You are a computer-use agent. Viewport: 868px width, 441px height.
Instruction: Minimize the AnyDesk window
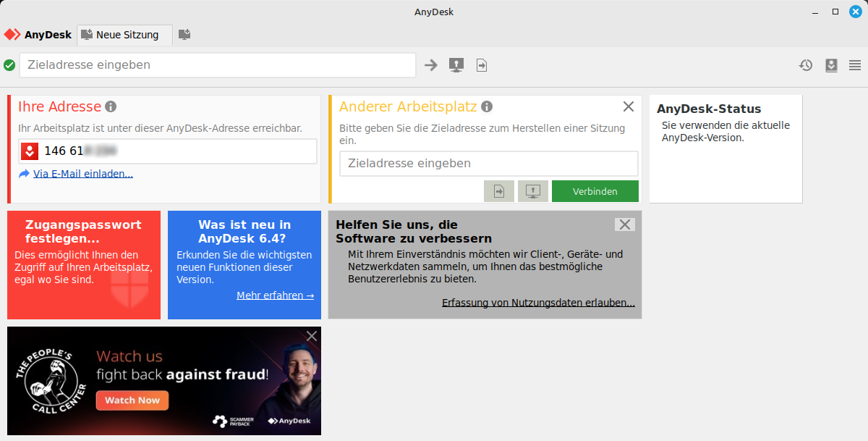coord(816,12)
